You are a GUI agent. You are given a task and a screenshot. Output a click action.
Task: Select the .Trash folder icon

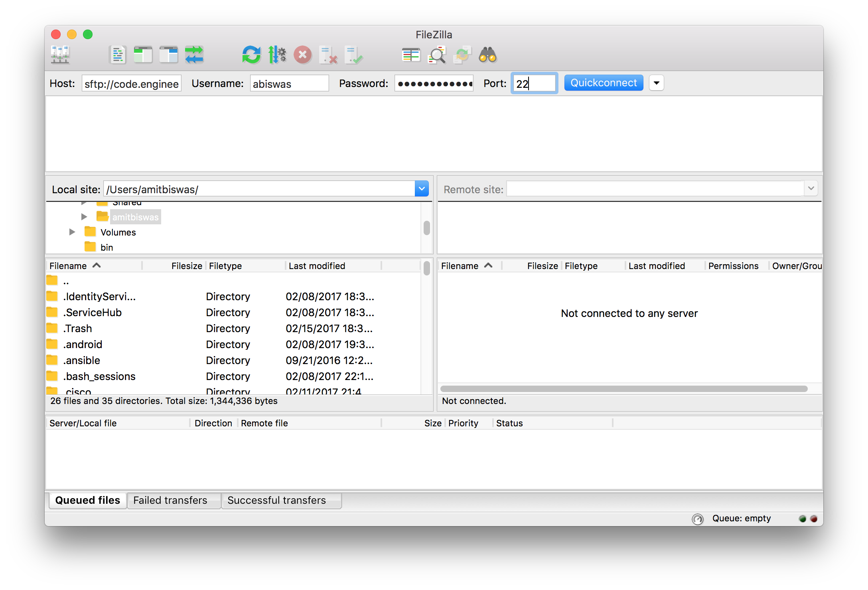[x=52, y=328]
